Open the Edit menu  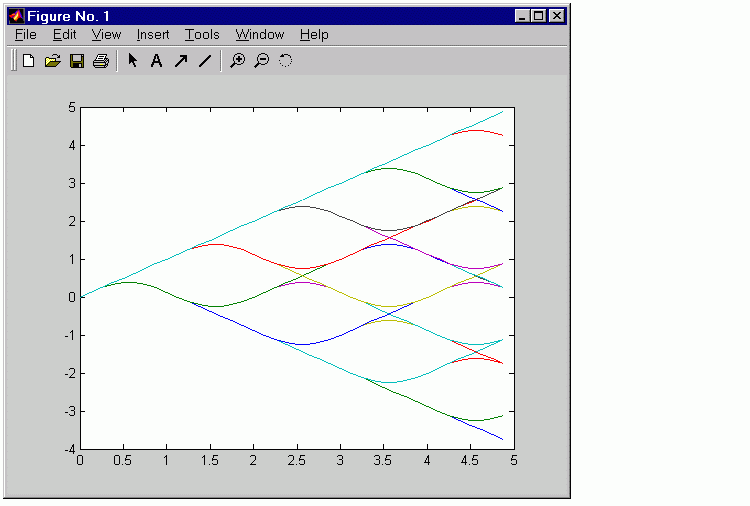coord(64,35)
